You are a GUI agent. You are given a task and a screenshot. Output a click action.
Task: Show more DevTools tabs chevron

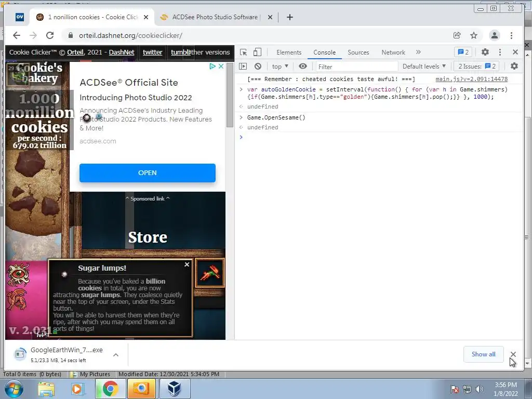point(418,52)
